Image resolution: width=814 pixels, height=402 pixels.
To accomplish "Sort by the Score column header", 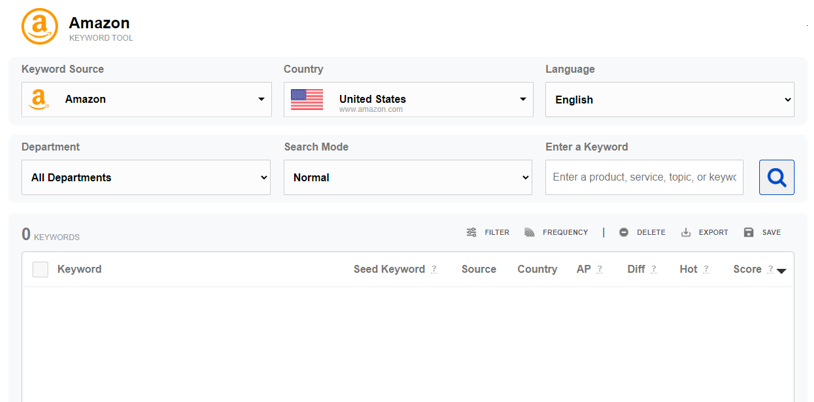I will point(747,269).
